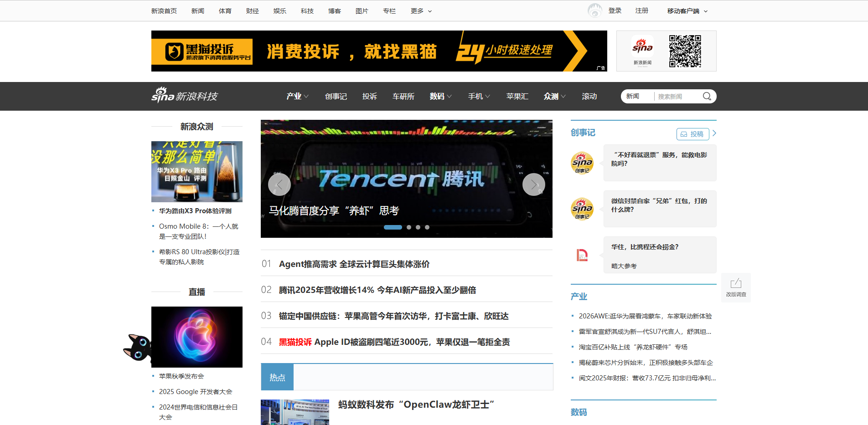This screenshot has width=868, height=425.
Task: Open the Agent推高需求 headline link
Action: pos(354,264)
